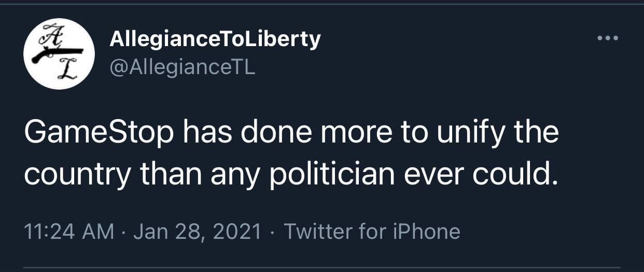
Task: Open the three-dot more options menu
Action: tap(608, 38)
